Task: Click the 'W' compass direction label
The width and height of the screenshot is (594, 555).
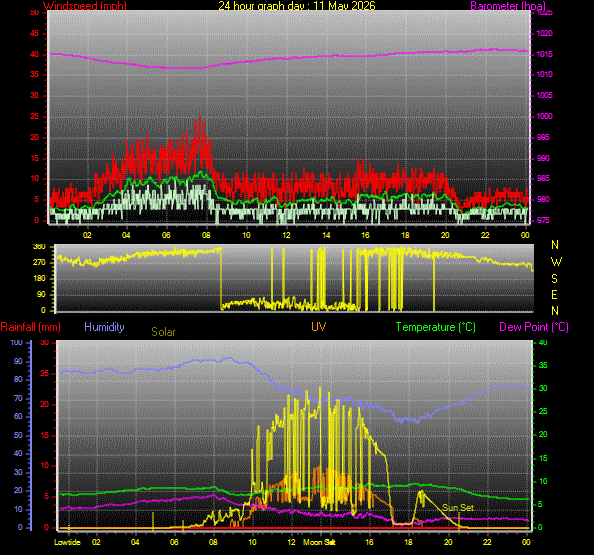Action: 556,262
